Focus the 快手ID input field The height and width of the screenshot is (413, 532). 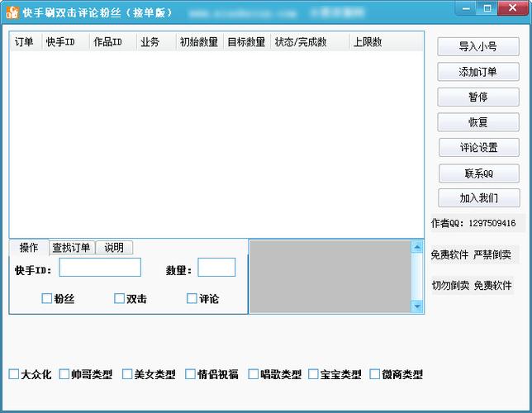pyautogui.click(x=100, y=267)
